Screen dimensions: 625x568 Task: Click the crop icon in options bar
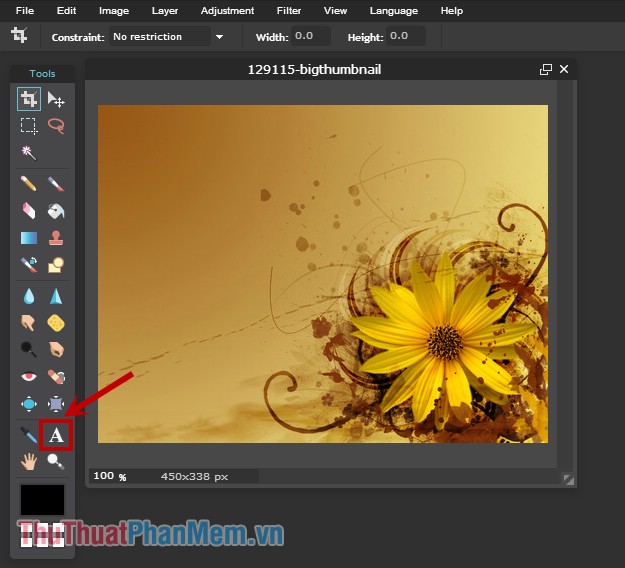click(x=19, y=35)
